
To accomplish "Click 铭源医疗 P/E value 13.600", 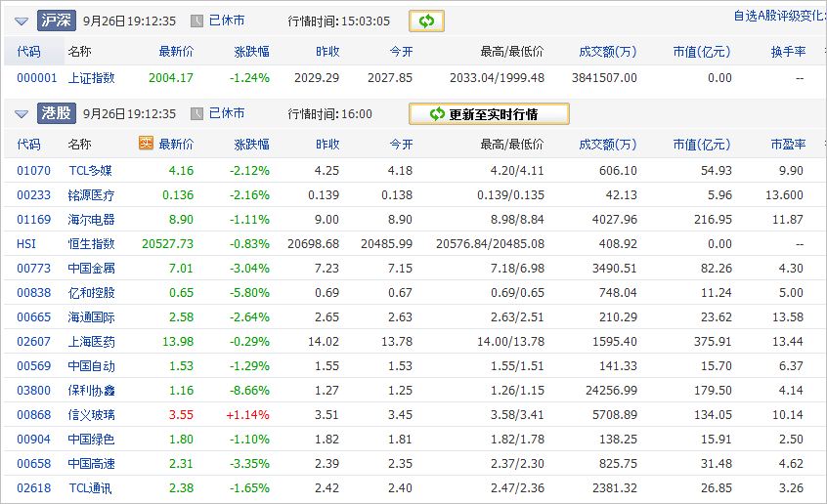I will [x=784, y=195].
